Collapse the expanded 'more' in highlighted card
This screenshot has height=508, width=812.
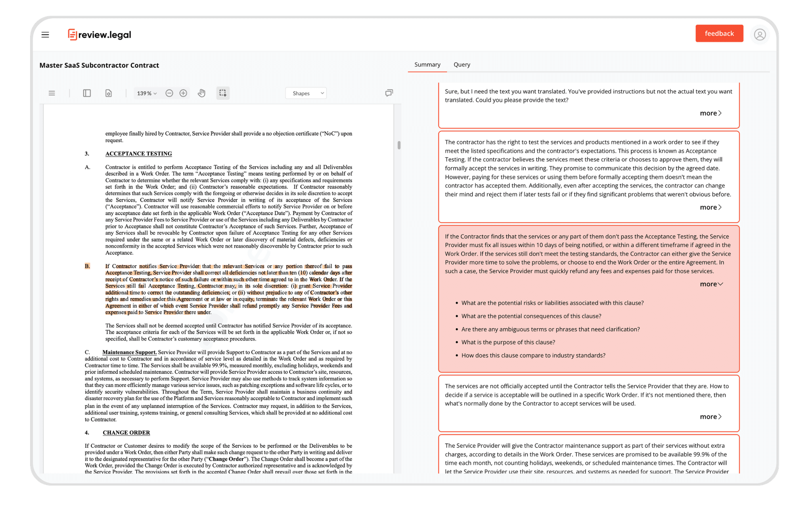point(711,284)
